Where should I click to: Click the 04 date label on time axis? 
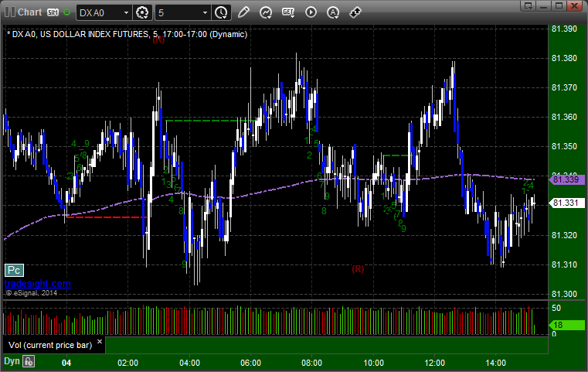[66, 363]
